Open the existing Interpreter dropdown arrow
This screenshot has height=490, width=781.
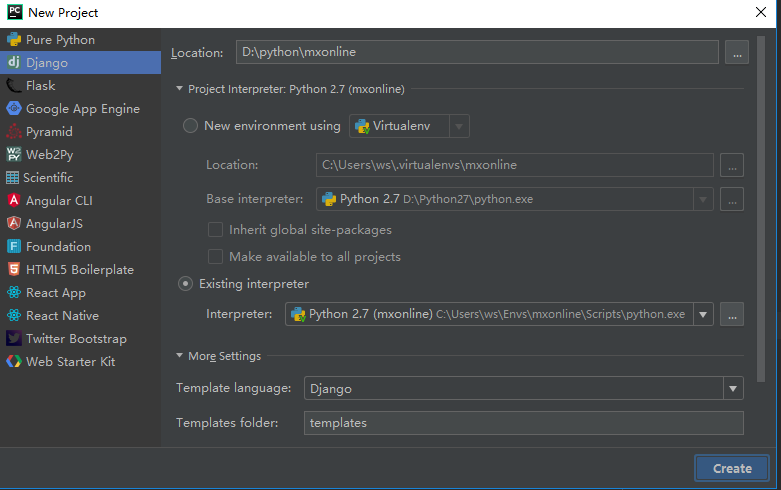click(703, 314)
